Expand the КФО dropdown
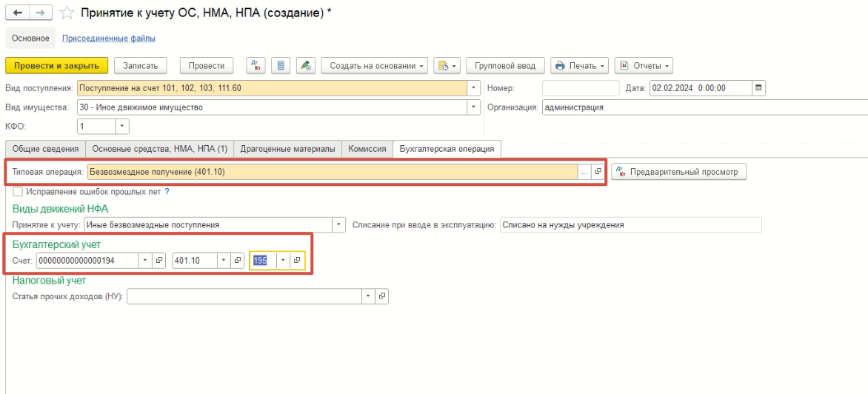Image resolution: width=868 pixels, height=394 pixels. coord(122,126)
